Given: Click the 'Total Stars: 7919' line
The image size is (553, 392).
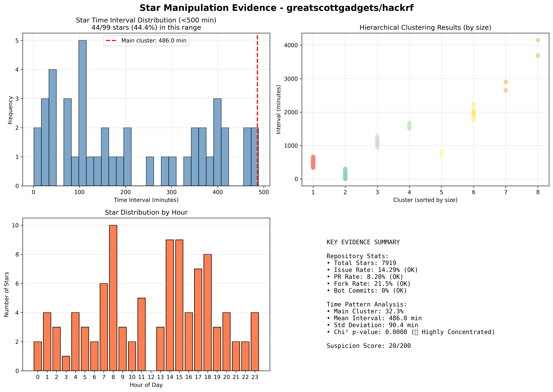Looking at the screenshot, I should click(361, 263).
